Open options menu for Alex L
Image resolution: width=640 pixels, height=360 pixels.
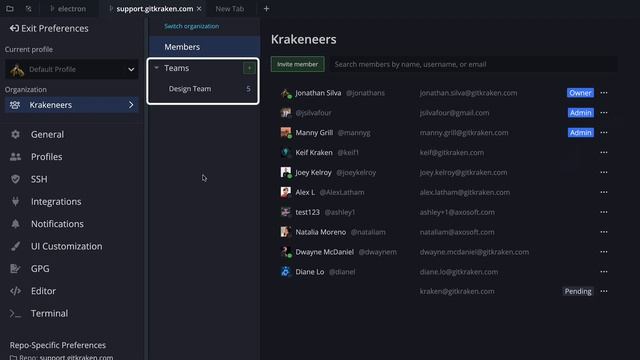604,192
